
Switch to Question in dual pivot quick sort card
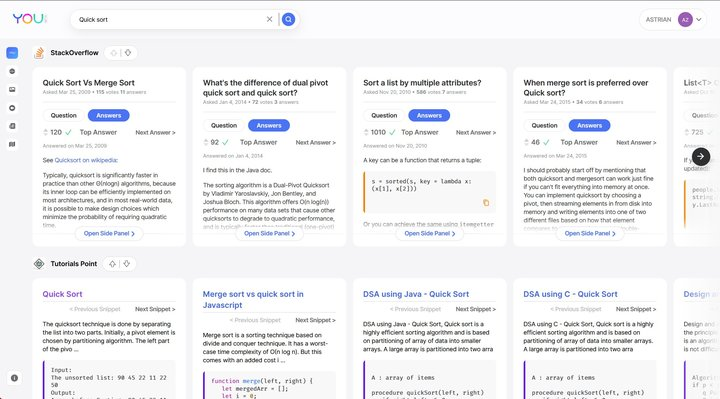click(x=224, y=125)
